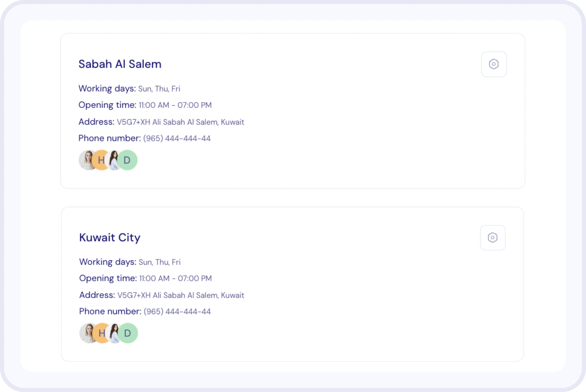586x392 pixels.
Task: Click the address in Kuwait City card
Action: [181, 295]
